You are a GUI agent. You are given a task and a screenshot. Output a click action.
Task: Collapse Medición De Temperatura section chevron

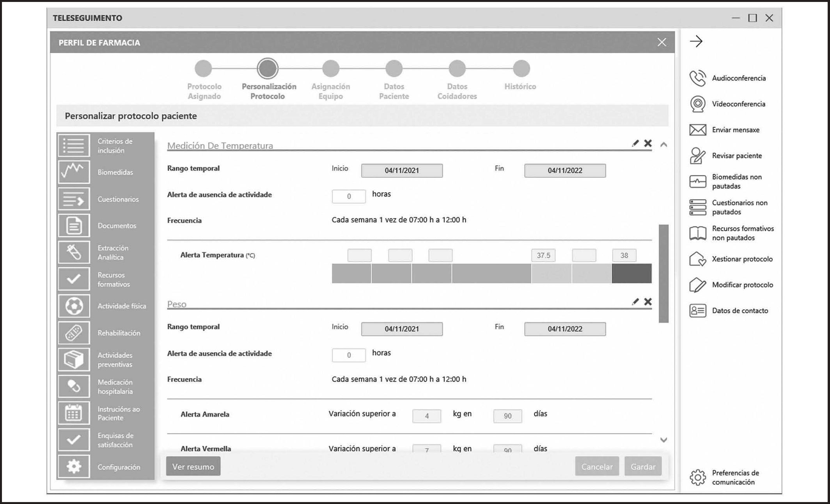[663, 145]
